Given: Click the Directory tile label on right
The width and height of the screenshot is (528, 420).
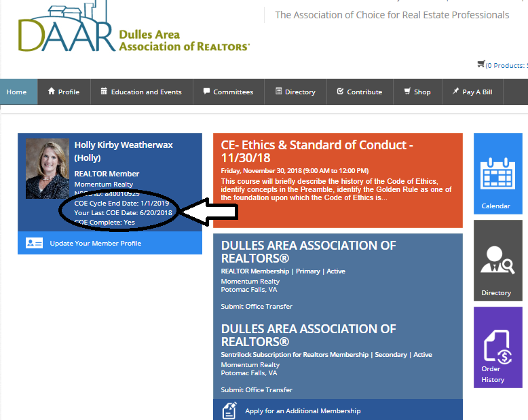Looking at the screenshot, I should coord(496,293).
